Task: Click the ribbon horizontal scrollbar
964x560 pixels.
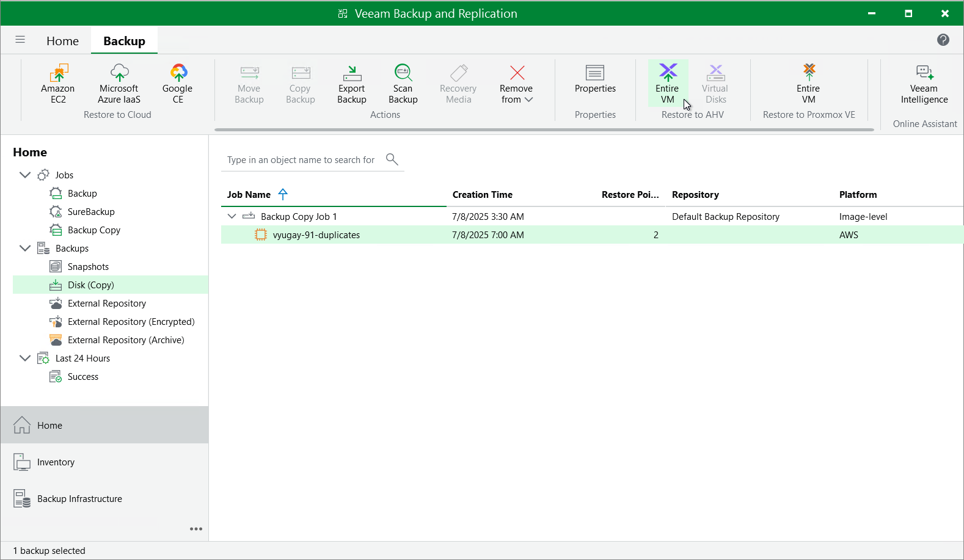Action: coord(544,129)
